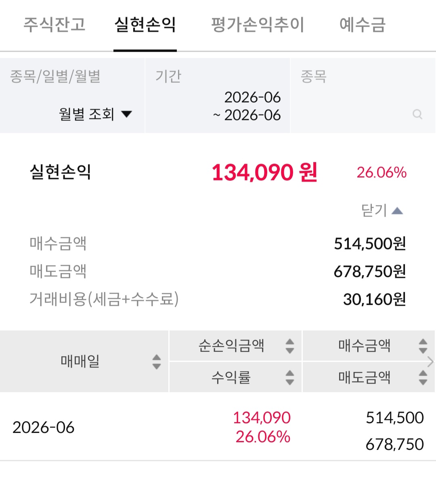Open the 월별 조회 dropdown
Viewport: 436px width, 504px height.
click(x=96, y=114)
